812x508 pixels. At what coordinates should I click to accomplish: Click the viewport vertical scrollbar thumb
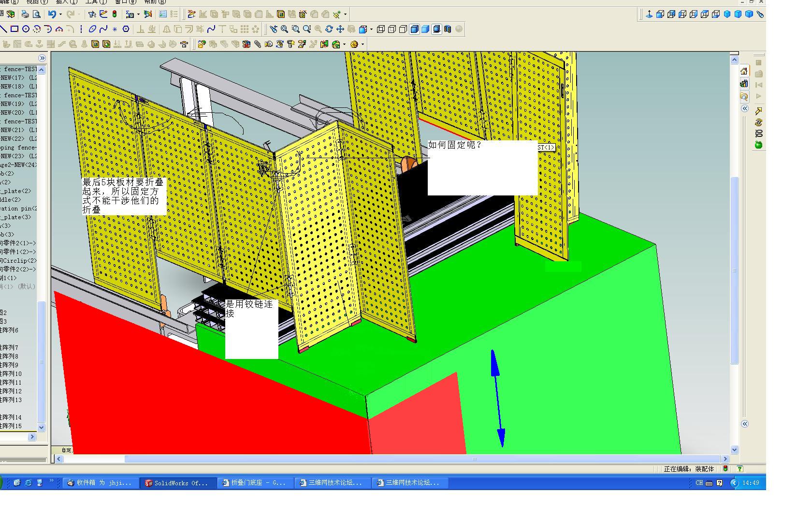[735, 270]
